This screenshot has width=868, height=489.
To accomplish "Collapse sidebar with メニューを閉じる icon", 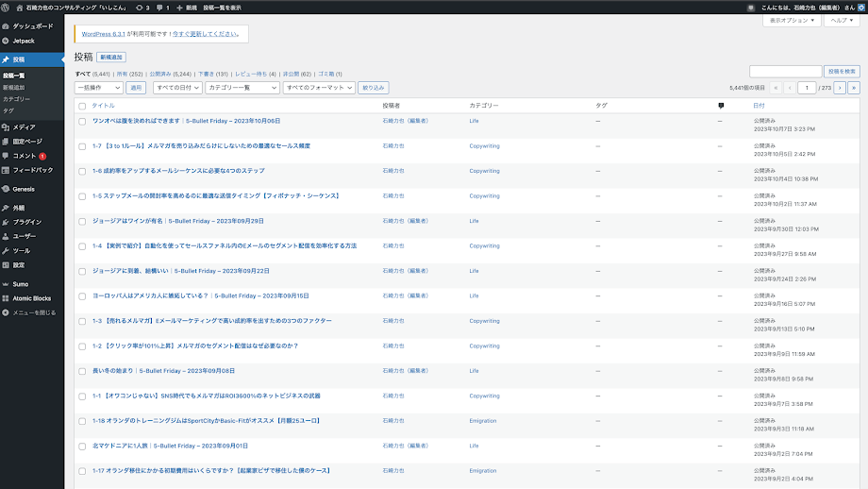I will [6, 312].
